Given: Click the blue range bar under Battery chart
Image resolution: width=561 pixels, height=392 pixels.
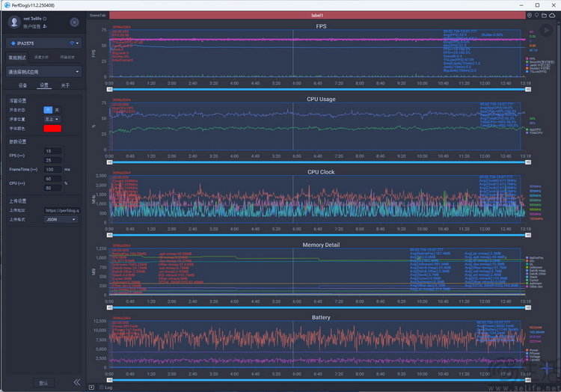Looking at the screenshot, I should [319, 380].
